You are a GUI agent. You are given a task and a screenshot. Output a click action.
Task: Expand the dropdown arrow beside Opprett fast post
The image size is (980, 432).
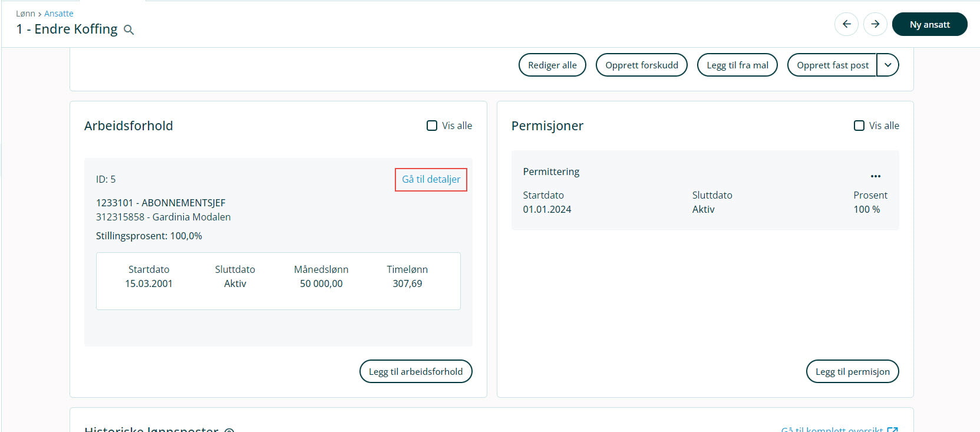887,65
